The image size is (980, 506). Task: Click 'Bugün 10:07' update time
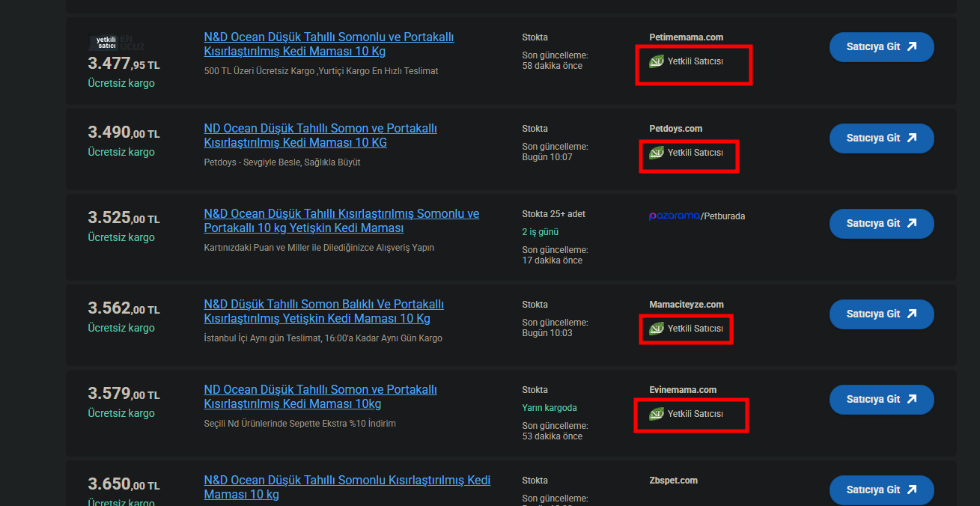(x=547, y=157)
